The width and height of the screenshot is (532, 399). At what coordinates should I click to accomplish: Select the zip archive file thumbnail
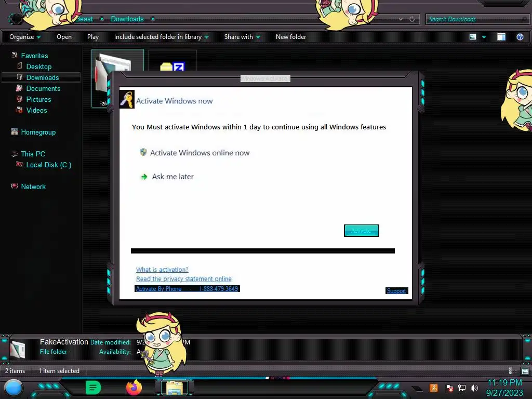[x=172, y=60]
